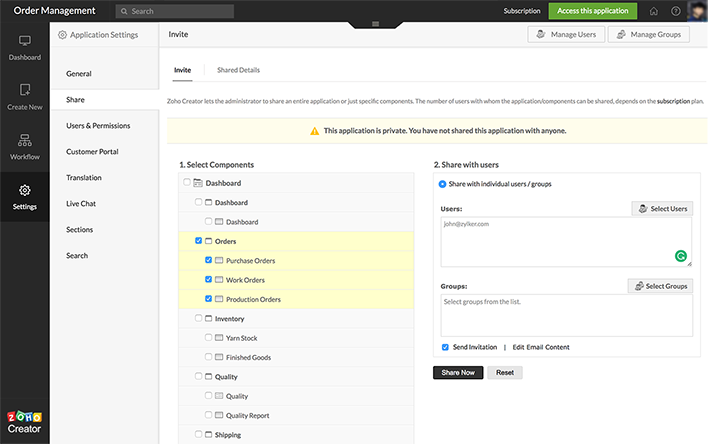Viewport: 708px width, 444px height.
Task: Click Manage Users button
Action: coord(566,34)
